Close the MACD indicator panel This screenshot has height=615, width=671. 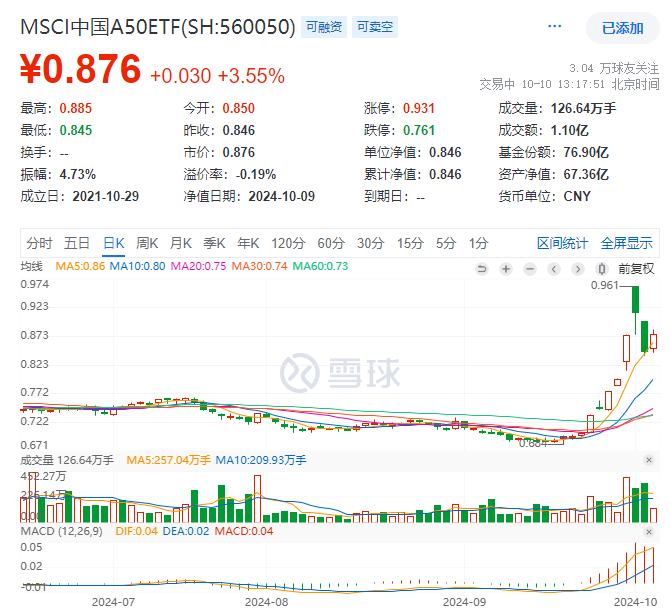[x=649, y=532]
